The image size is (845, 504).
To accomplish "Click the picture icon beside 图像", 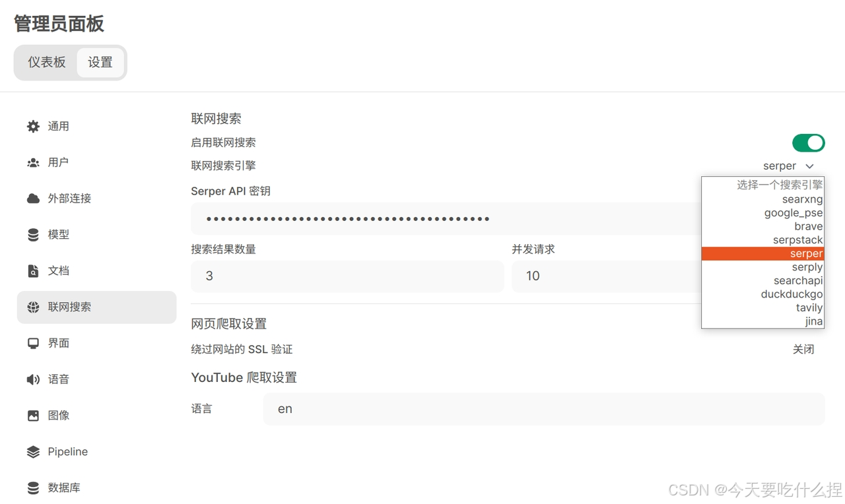I will pos(33,416).
